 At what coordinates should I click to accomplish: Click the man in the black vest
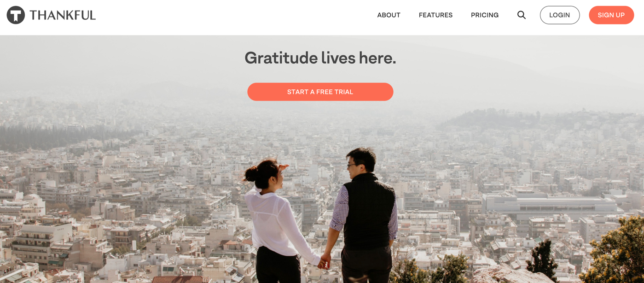(366, 217)
